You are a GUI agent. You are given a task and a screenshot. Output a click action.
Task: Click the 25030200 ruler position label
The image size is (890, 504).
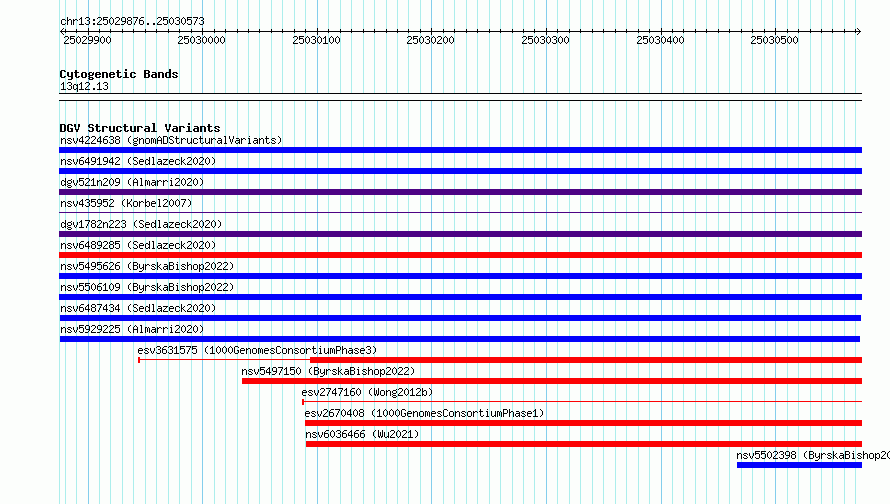[x=430, y=40]
